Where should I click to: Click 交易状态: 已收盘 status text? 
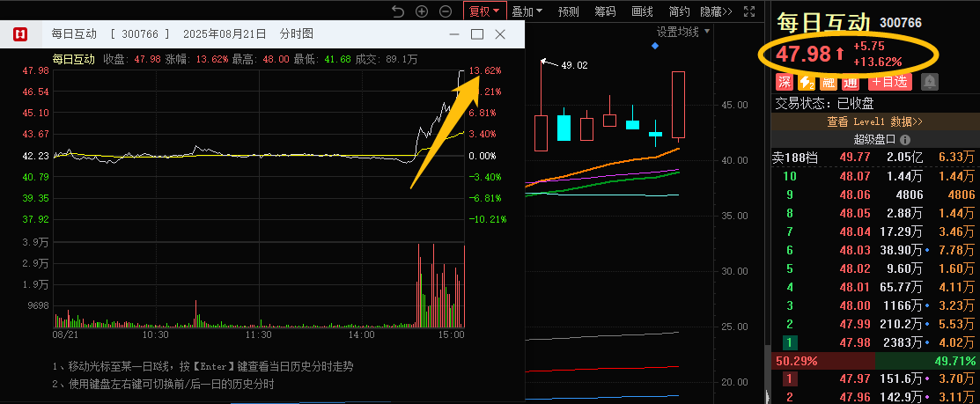pyautogui.click(x=824, y=104)
